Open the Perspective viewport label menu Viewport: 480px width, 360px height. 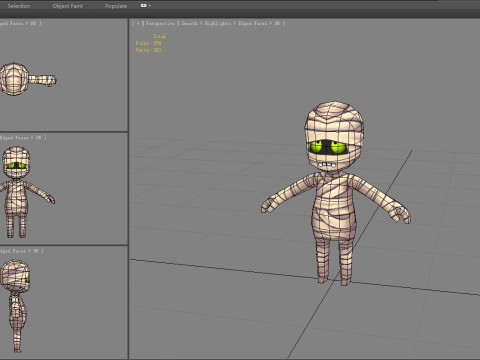160,23
